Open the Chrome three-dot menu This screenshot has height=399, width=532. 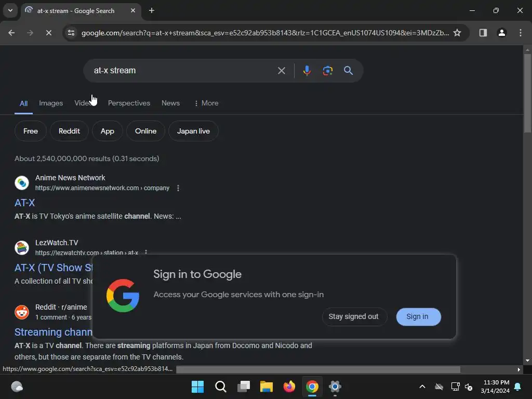521,33
